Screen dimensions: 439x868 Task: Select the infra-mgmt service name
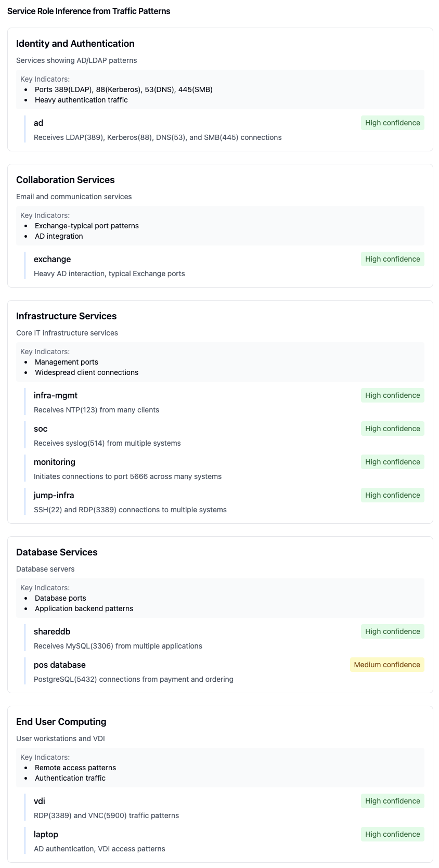56,395
